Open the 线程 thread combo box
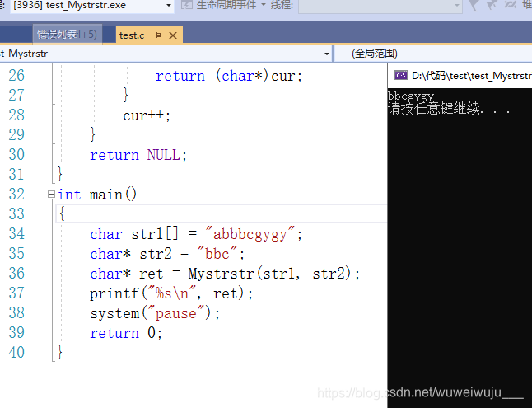The image size is (532, 408). tap(380, 6)
